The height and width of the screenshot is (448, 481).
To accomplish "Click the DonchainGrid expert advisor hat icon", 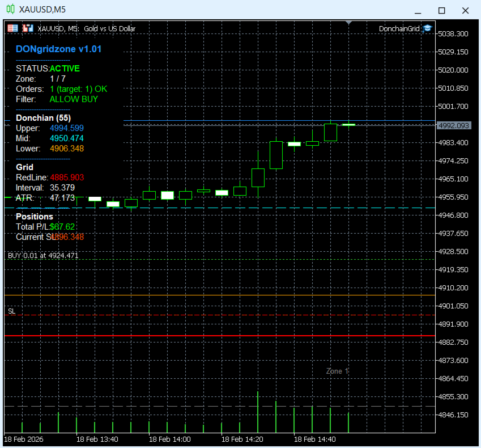I will tap(427, 28).
